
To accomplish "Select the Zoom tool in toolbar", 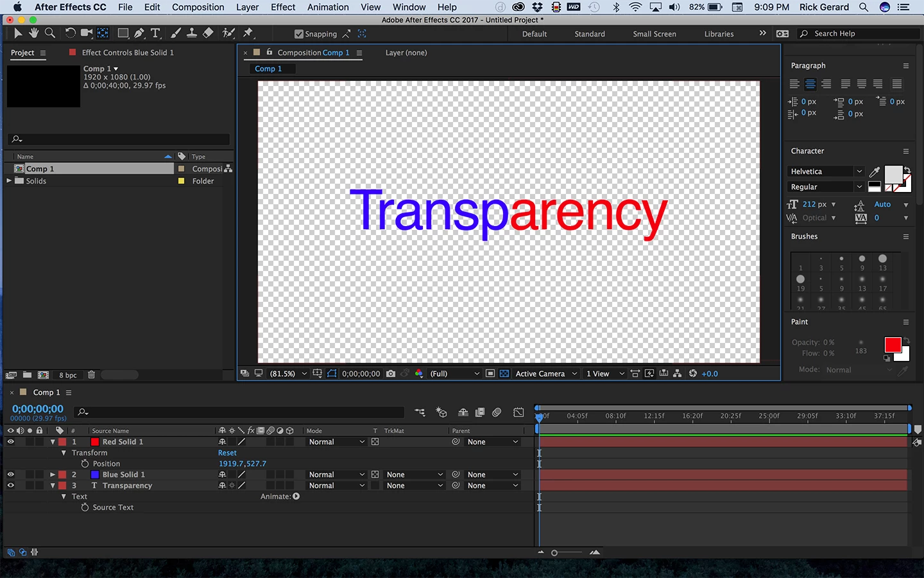I will pos(49,33).
